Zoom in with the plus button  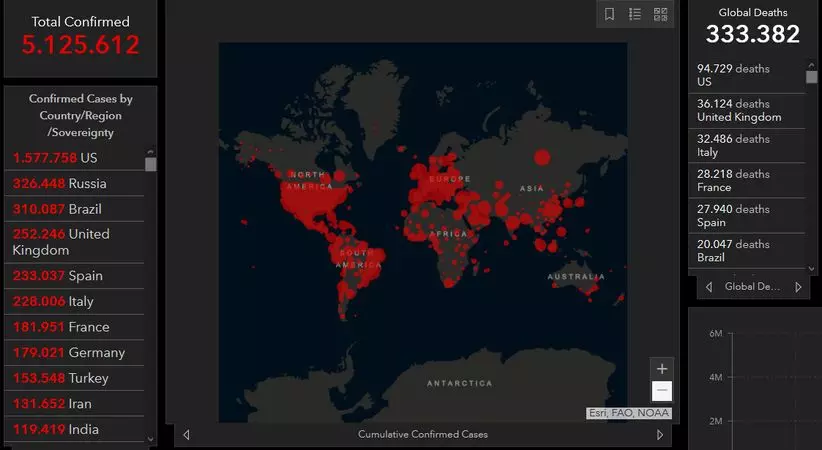click(661, 368)
